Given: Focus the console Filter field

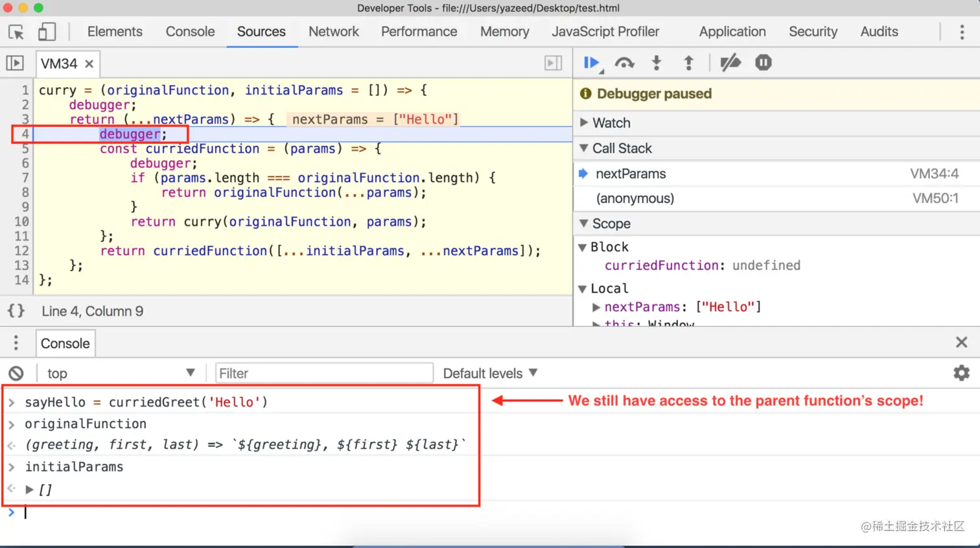Looking at the screenshot, I should coord(324,374).
